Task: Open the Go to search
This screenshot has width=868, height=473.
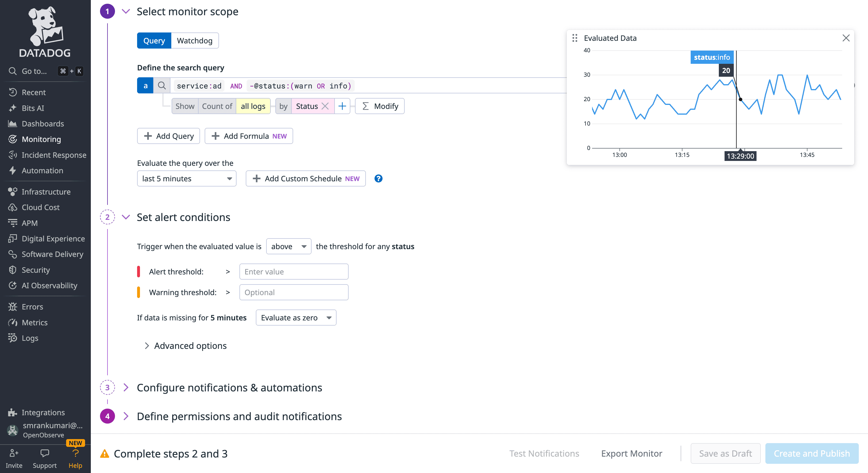Action: click(34, 71)
